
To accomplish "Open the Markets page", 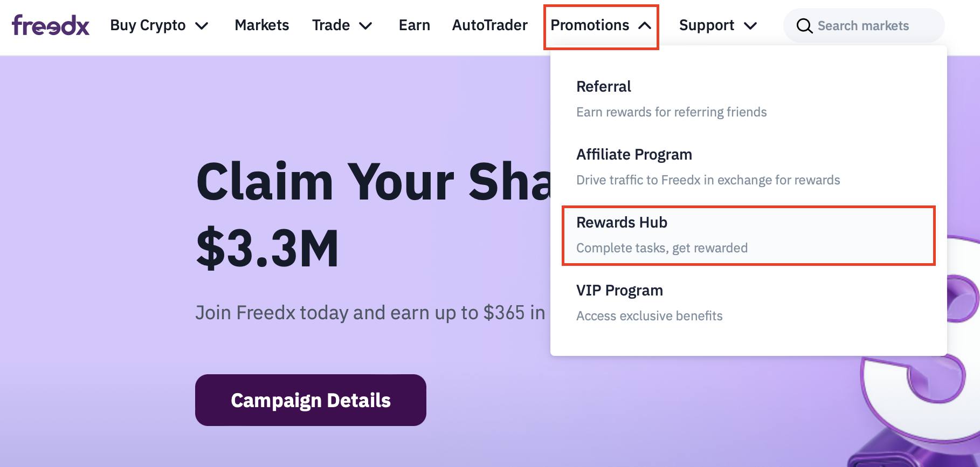I will click(262, 25).
